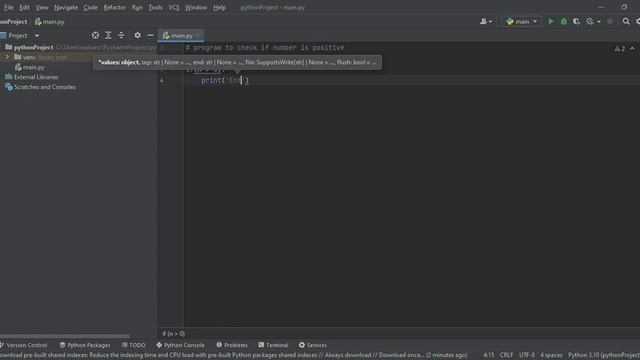This screenshot has height=360, width=640.
Task: Open the main run configuration dropdown
Action: coord(522,22)
